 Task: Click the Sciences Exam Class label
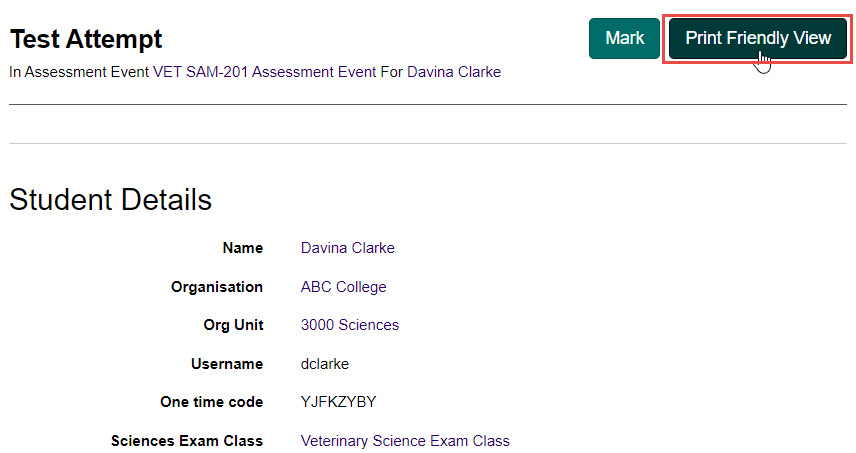click(187, 441)
